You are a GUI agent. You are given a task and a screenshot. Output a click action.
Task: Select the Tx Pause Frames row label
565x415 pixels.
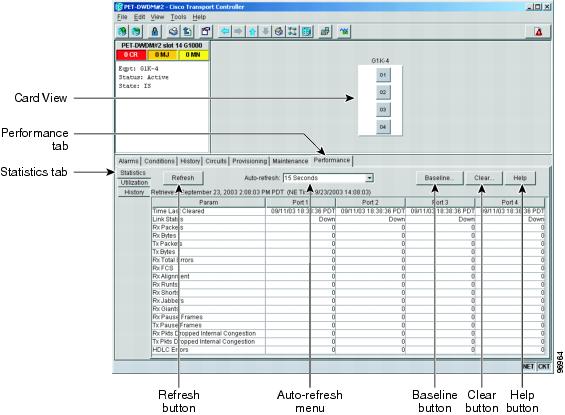(x=177, y=325)
